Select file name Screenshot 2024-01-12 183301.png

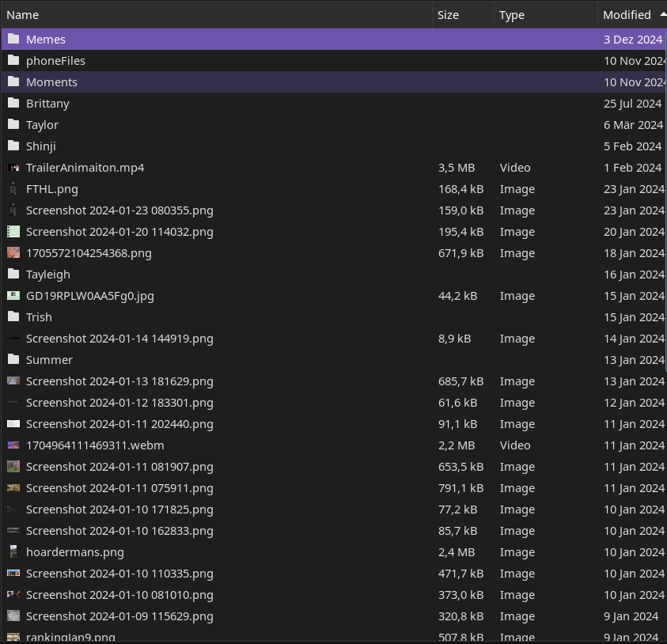coord(119,403)
